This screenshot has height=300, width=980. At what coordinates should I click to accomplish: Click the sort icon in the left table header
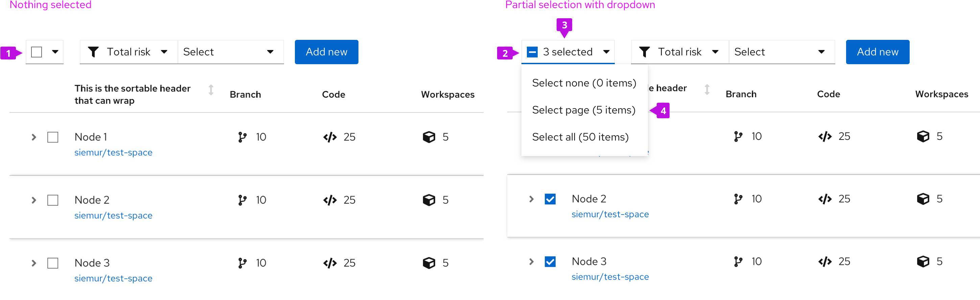tap(211, 90)
